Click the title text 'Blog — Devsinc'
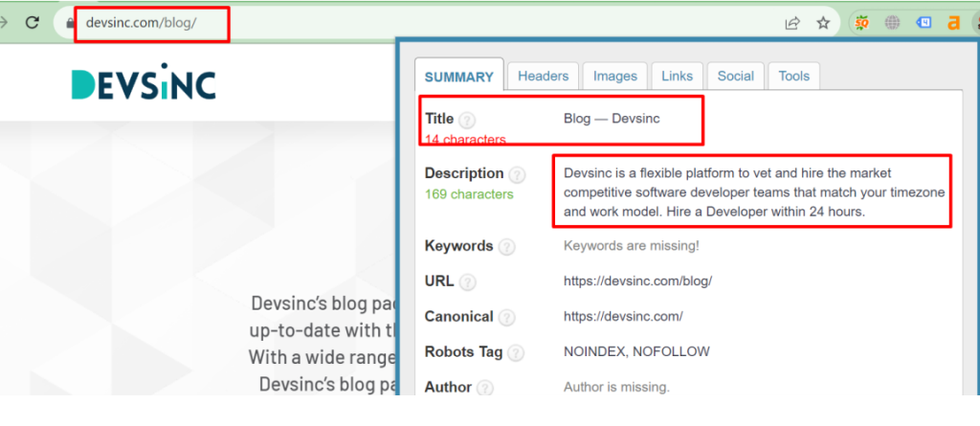This screenshot has width=980, height=426. click(x=612, y=119)
